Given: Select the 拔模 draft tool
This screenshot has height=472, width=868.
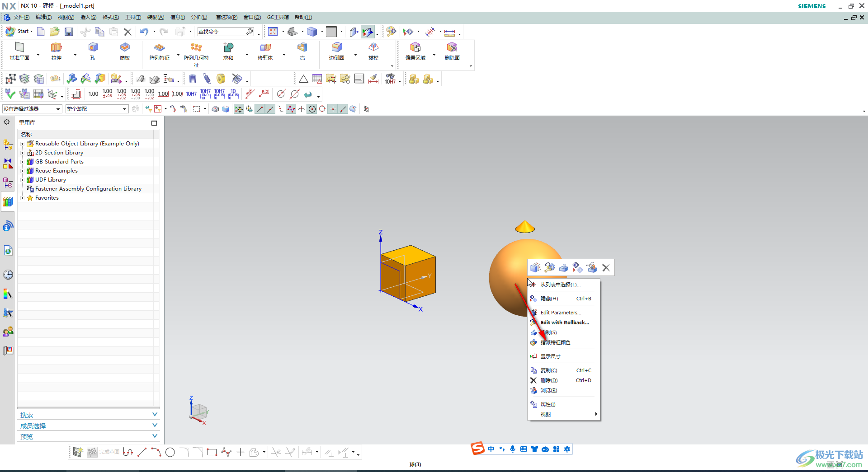Looking at the screenshot, I should pos(373,51).
